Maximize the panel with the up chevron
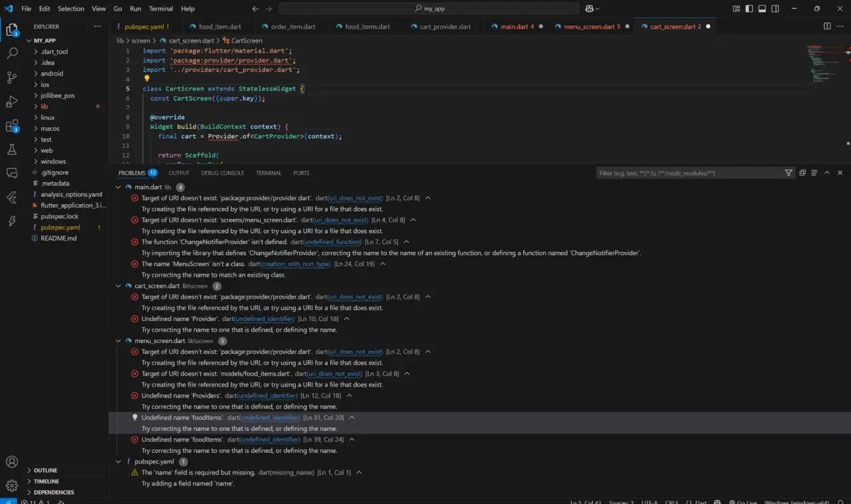 (x=827, y=173)
